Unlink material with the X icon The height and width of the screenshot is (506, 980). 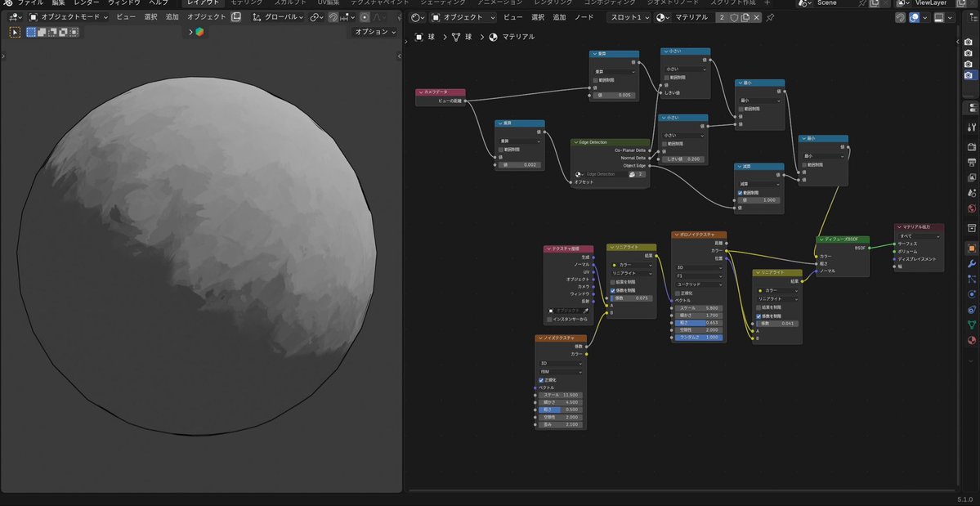[x=756, y=17]
